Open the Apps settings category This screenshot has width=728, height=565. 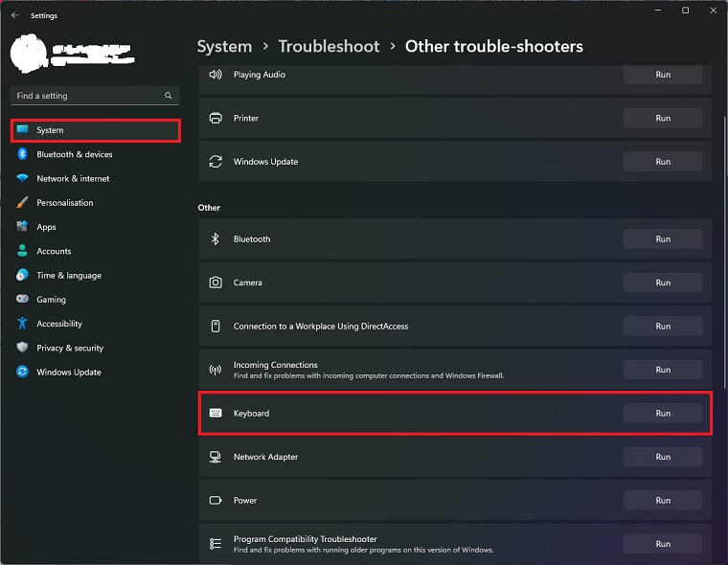[46, 227]
